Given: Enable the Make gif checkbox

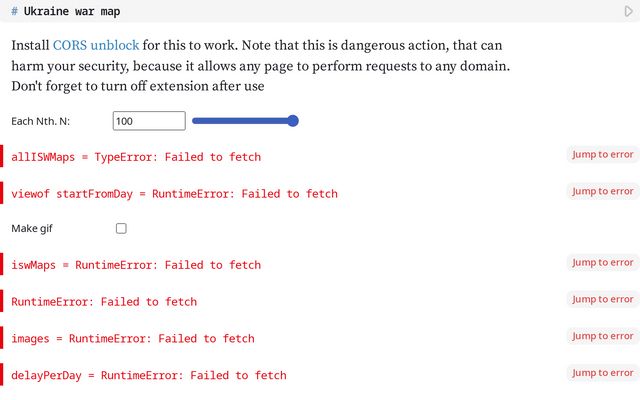Looking at the screenshot, I should [x=121, y=228].
